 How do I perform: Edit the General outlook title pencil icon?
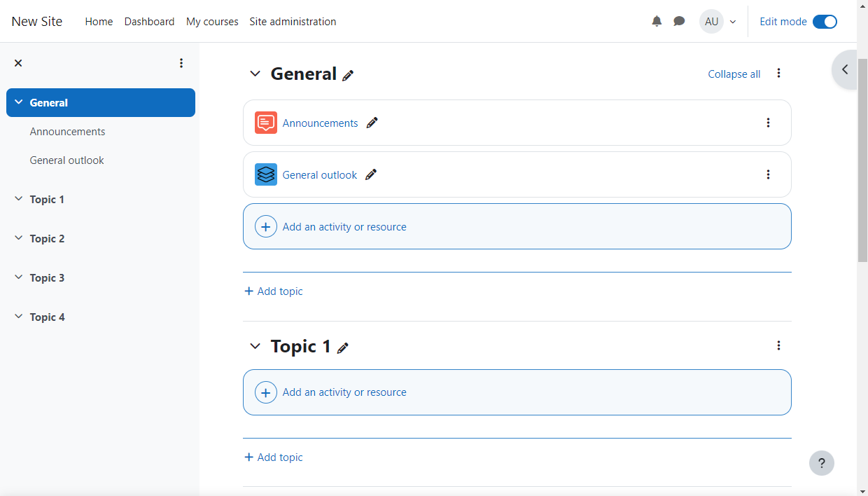pos(371,175)
